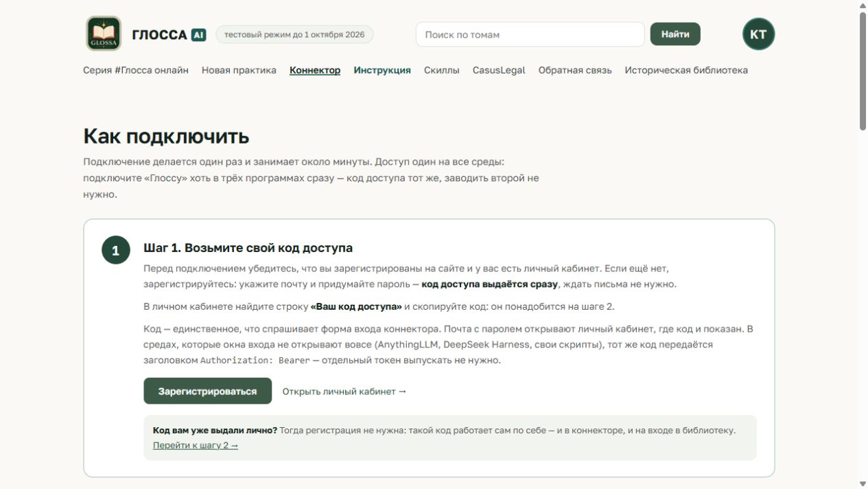Select the Коннектор navigation item
This screenshot has height=489, width=868.
coord(315,70)
